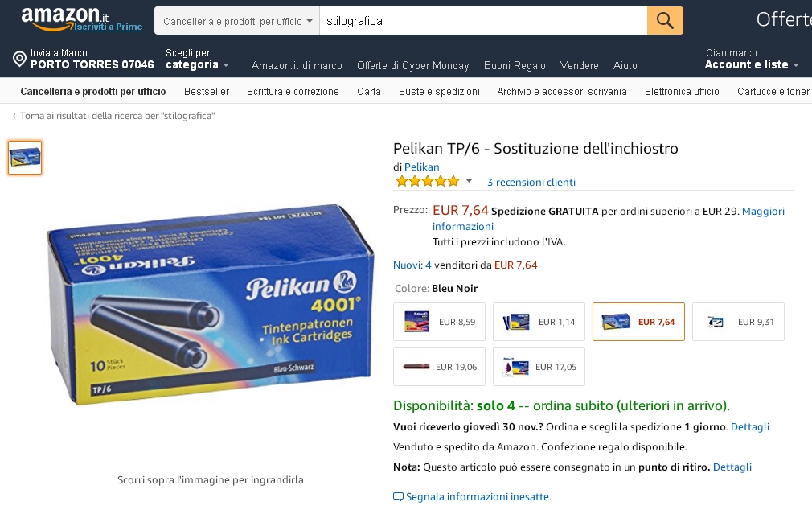This screenshot has width=812, height=514.
Task: Select the EUR 9,31 variant swatch
Action: [738, 322]
